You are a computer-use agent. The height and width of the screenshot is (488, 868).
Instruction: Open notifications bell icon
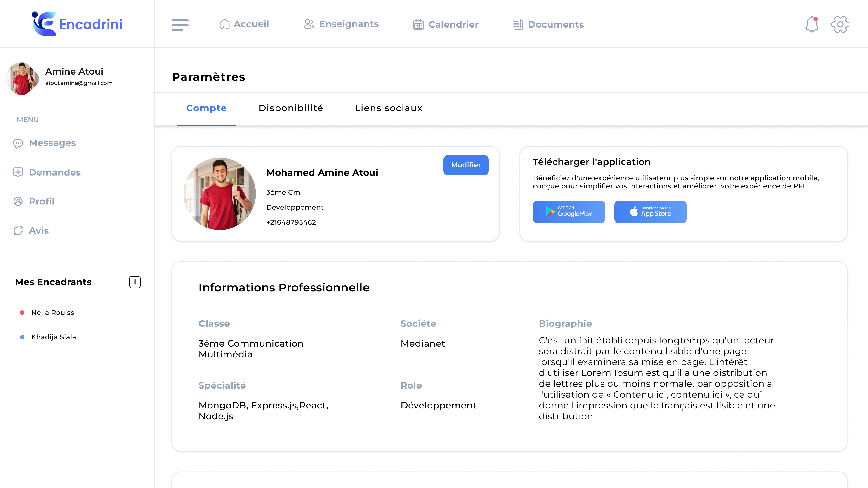[x=812, y=24]
